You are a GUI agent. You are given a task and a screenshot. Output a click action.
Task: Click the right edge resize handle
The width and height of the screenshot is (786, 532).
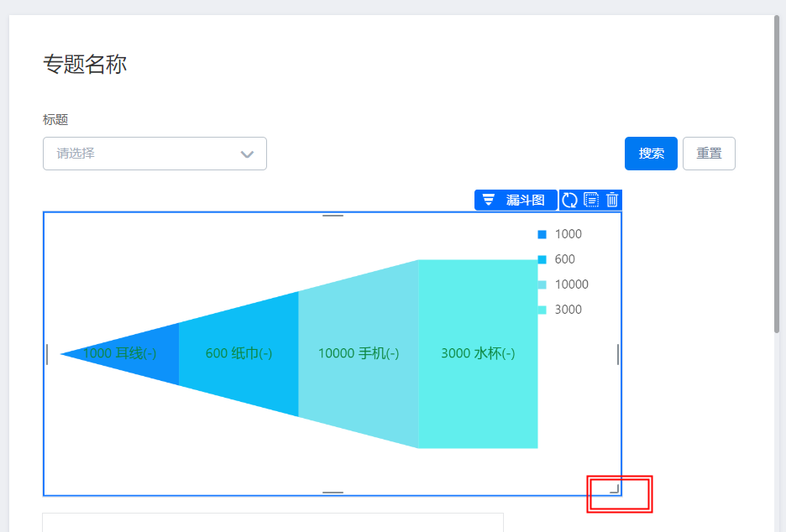pyautogui.click(x=617, y=354)
